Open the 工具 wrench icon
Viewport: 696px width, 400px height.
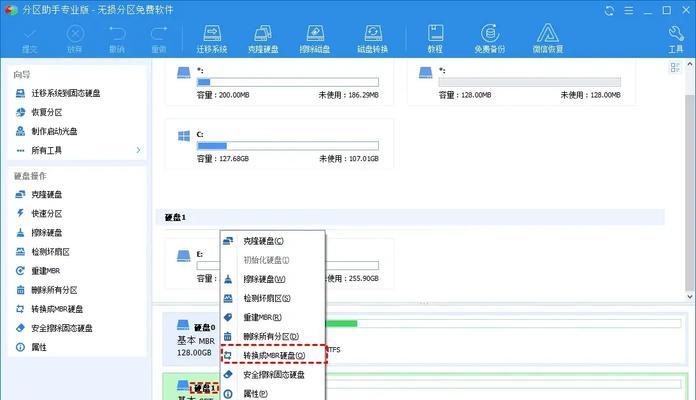click(x=676, y=39)
